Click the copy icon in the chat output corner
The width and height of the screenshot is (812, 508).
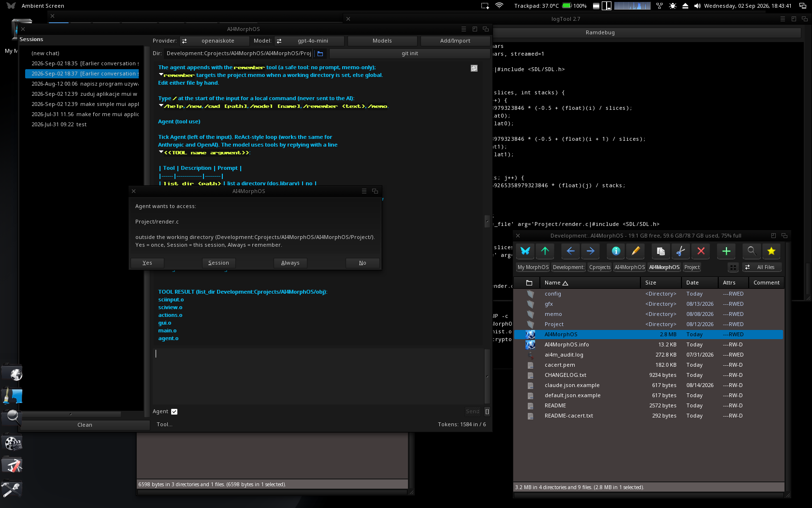(474, 68)
